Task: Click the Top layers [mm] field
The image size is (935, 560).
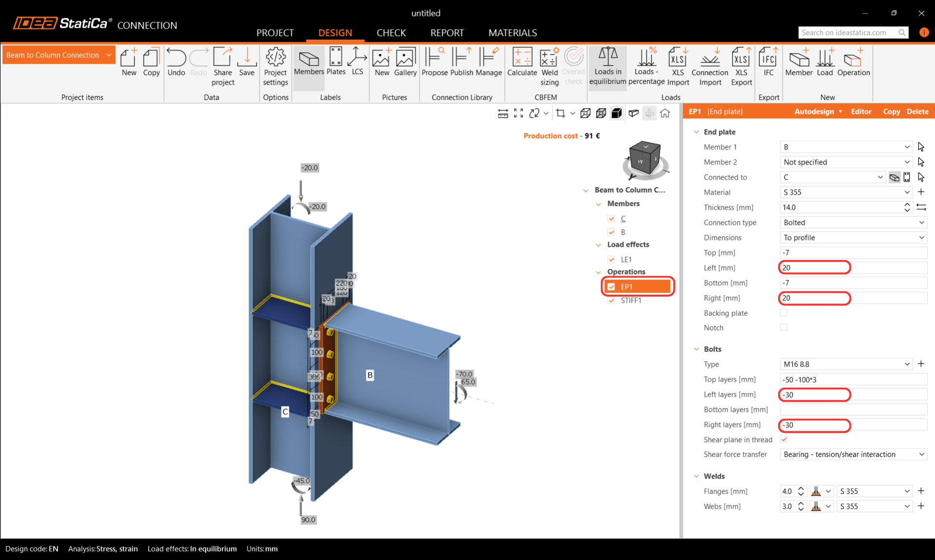Action: point(853,379)
